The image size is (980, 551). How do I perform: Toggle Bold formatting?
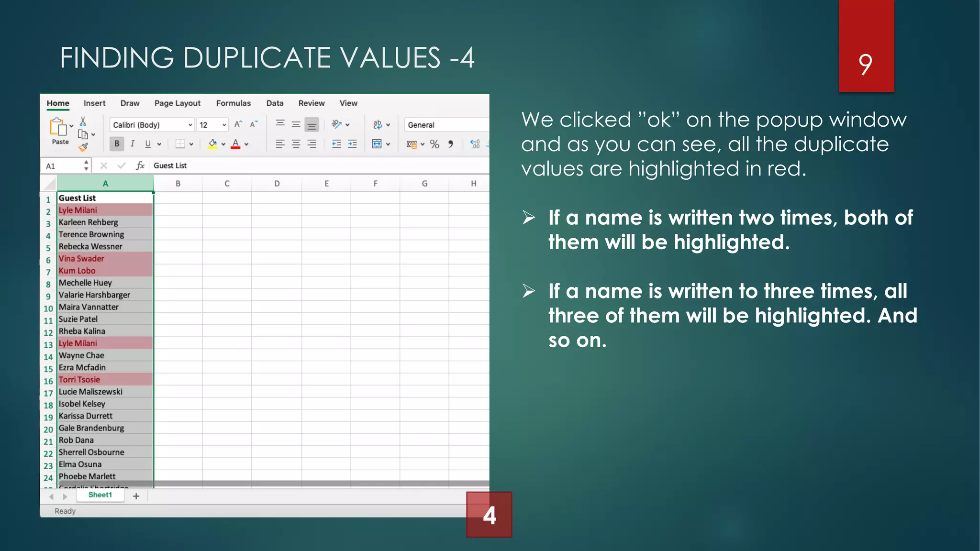coord(117,143)
